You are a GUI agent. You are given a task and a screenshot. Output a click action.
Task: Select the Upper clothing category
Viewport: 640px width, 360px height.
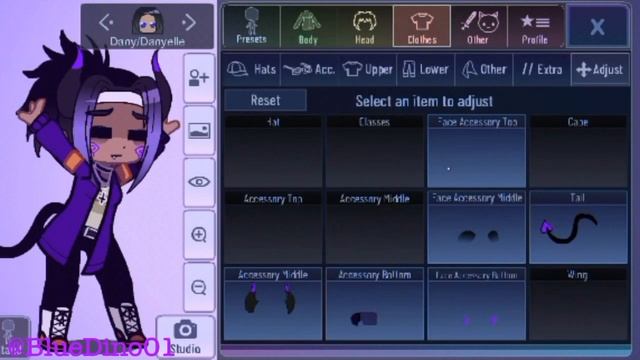[367, 69]
